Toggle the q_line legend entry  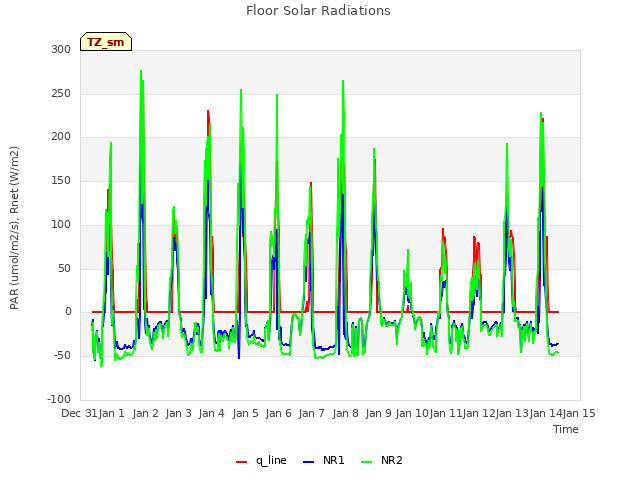coord(261,460)
